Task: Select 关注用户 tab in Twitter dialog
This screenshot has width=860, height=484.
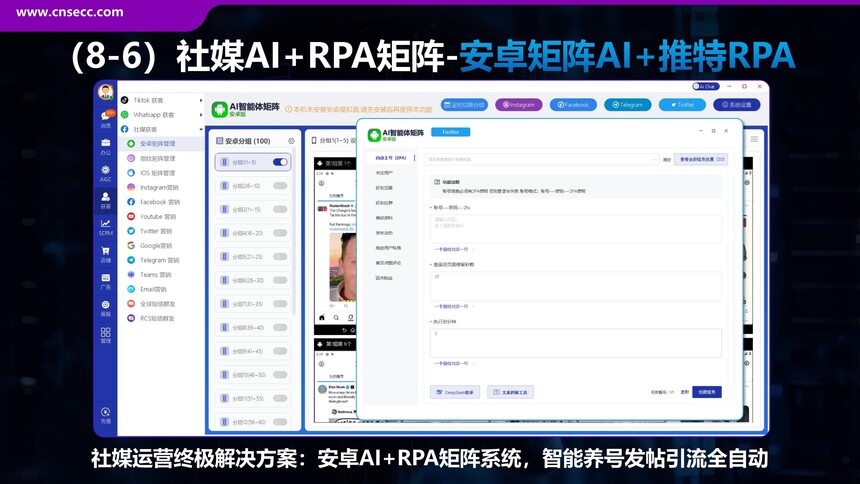Action: tap(384, 173)
